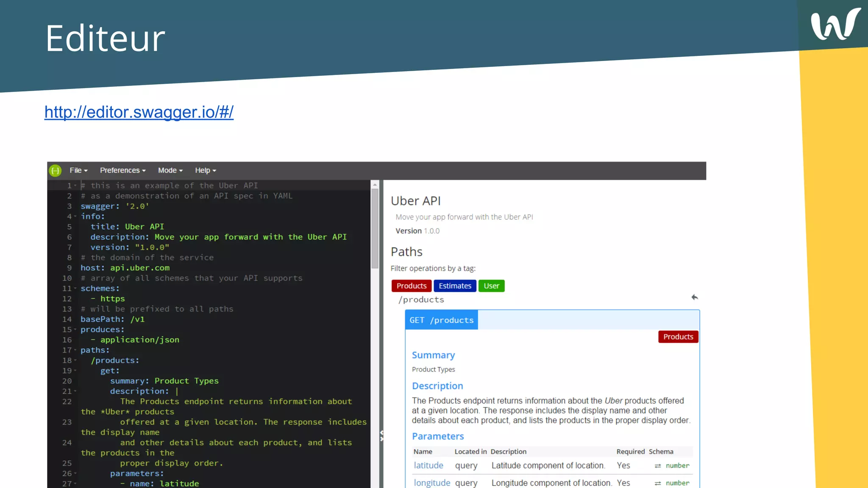Viewport: 868px width, 488px height.
Task: Click the 'host: api.uber.com' code line
Action: (x=125, y=268)
